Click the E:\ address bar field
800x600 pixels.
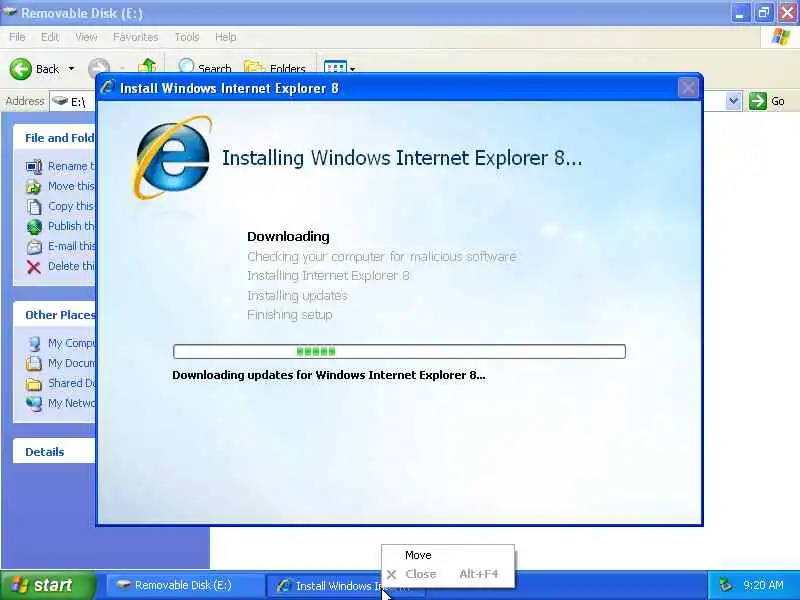click(72, 102)
